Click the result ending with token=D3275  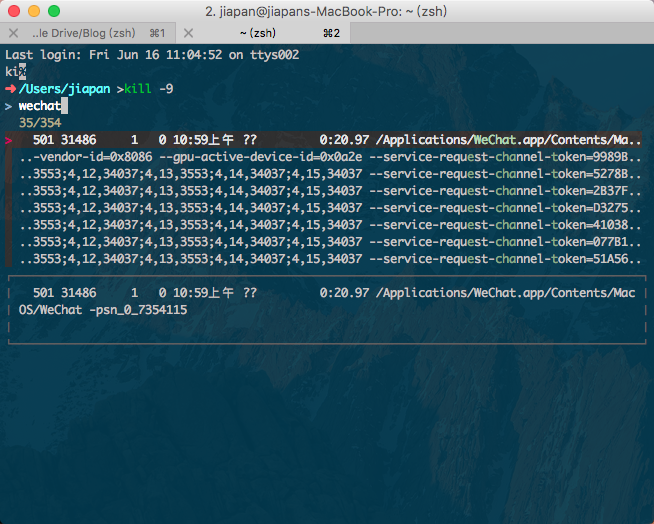[330, 208]
